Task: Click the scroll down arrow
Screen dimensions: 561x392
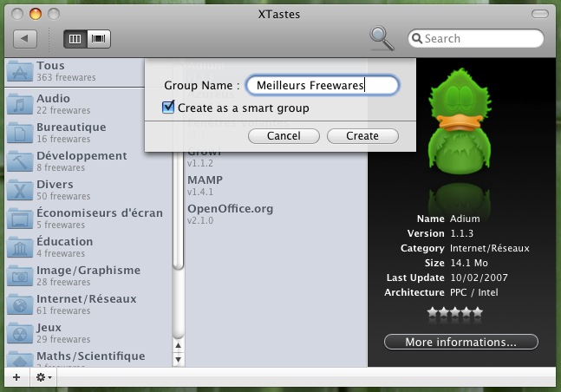Action: (x=178, y=359)
